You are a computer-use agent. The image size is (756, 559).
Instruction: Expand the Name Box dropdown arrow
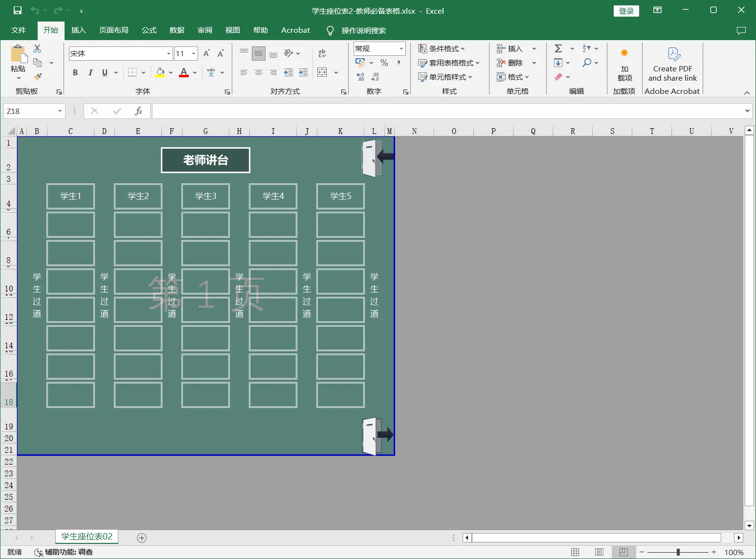pyautogui.click(x=60, y=111)
